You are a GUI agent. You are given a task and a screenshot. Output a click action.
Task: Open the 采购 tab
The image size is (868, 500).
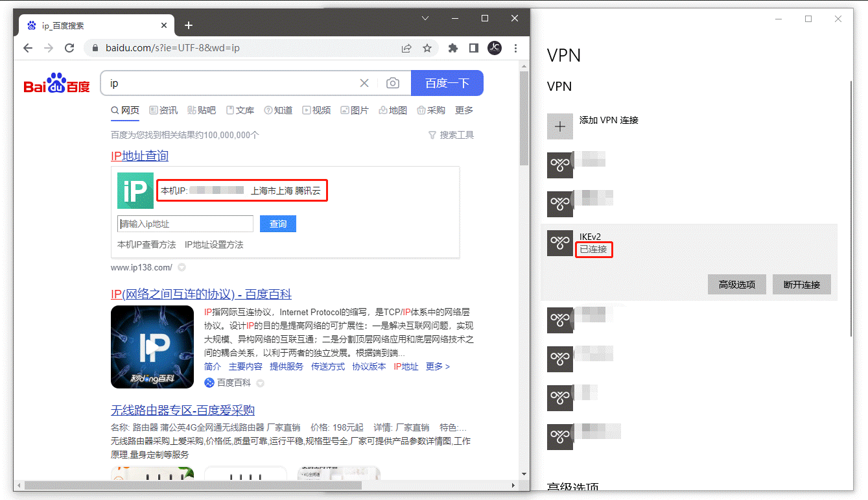click(x=431, y=110)
